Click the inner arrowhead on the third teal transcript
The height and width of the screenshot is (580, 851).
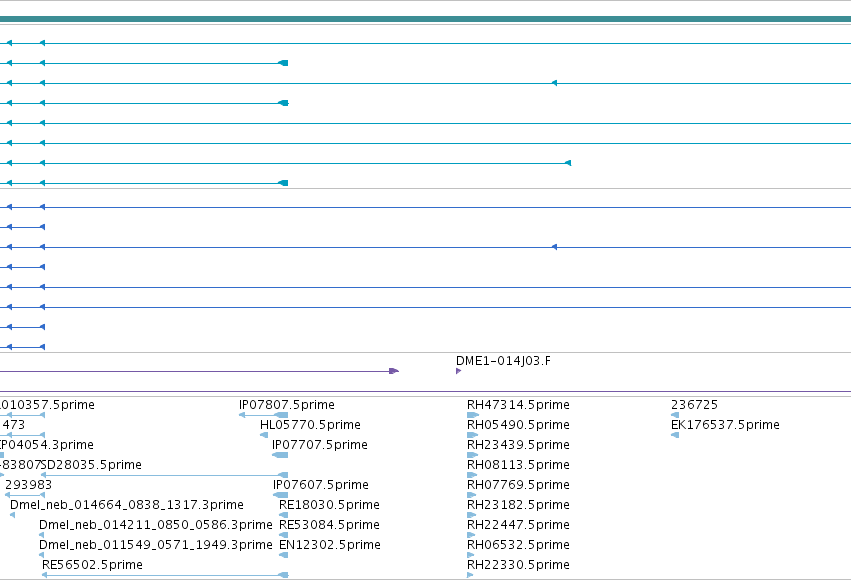point(554,83)
